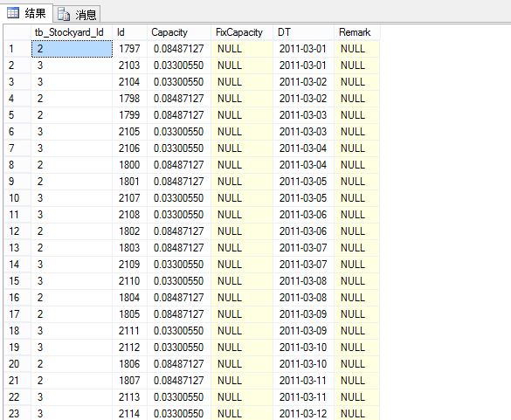Select the Capacity column header
The image size is (511, 420).
(x=178, y=32)
